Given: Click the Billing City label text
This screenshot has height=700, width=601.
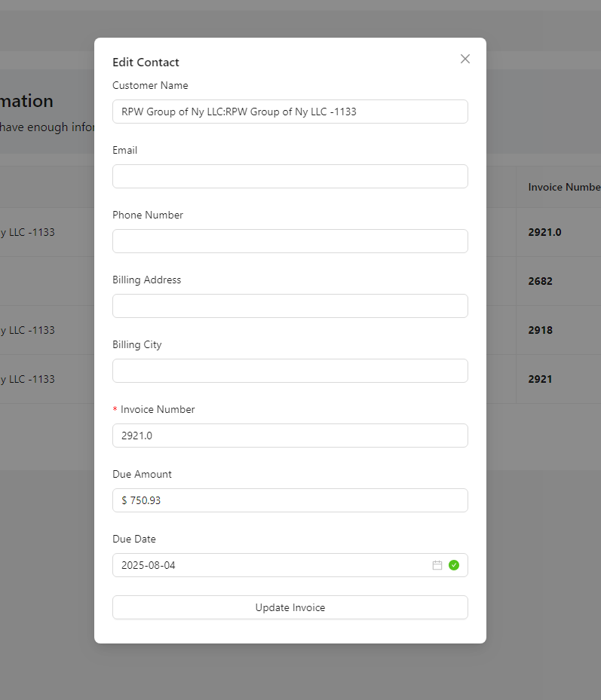Looking at the screenshot, I should (136, 344).
